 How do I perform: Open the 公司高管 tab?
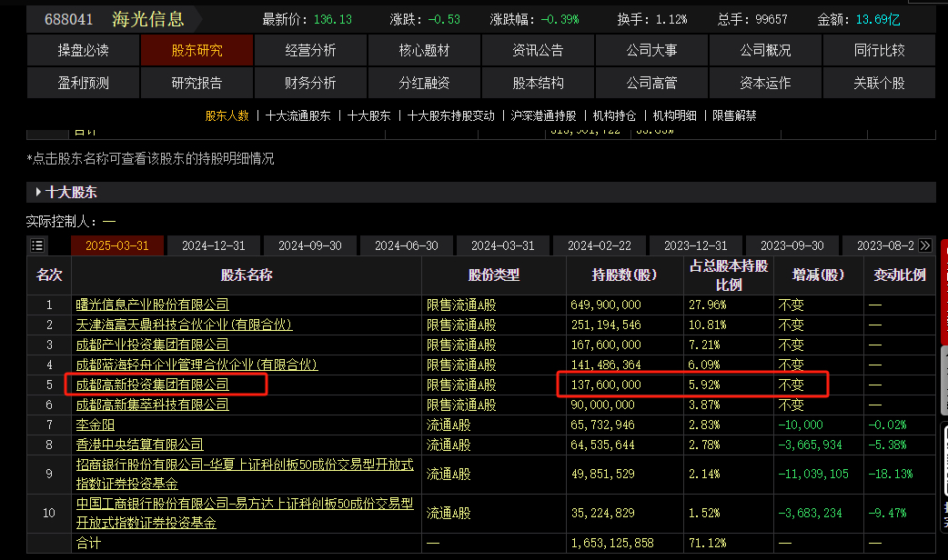tap(651, 83)
